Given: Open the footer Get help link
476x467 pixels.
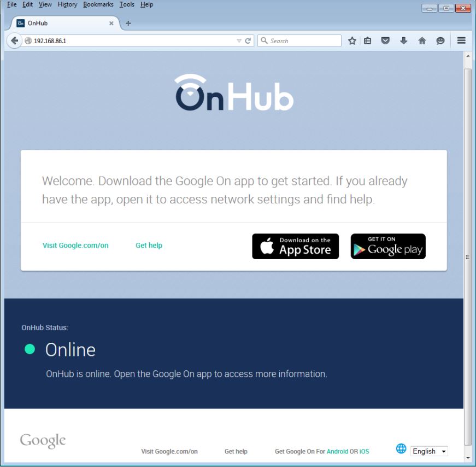Looking at the screenshot, I should pyautogui.click(x=236, y=451).
